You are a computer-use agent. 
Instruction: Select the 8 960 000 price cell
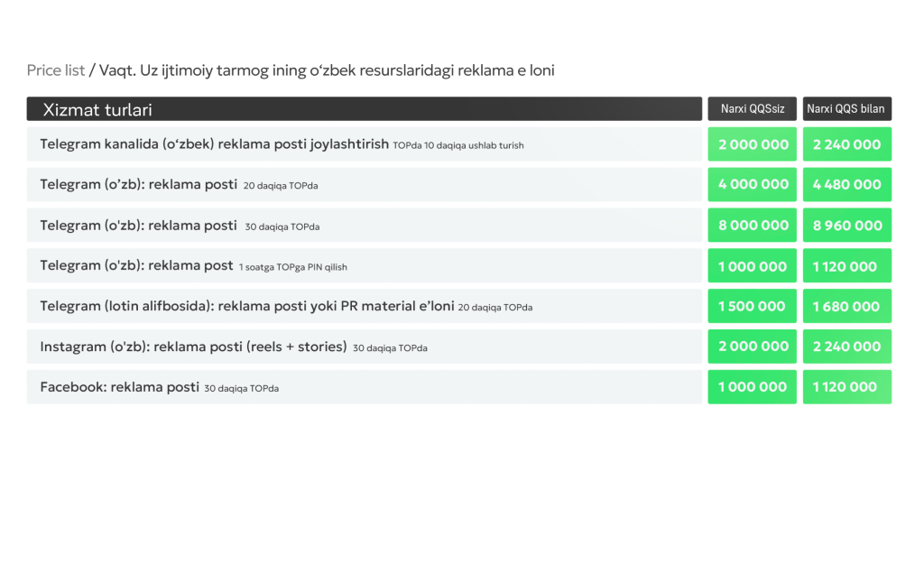(x=846, y=226)
